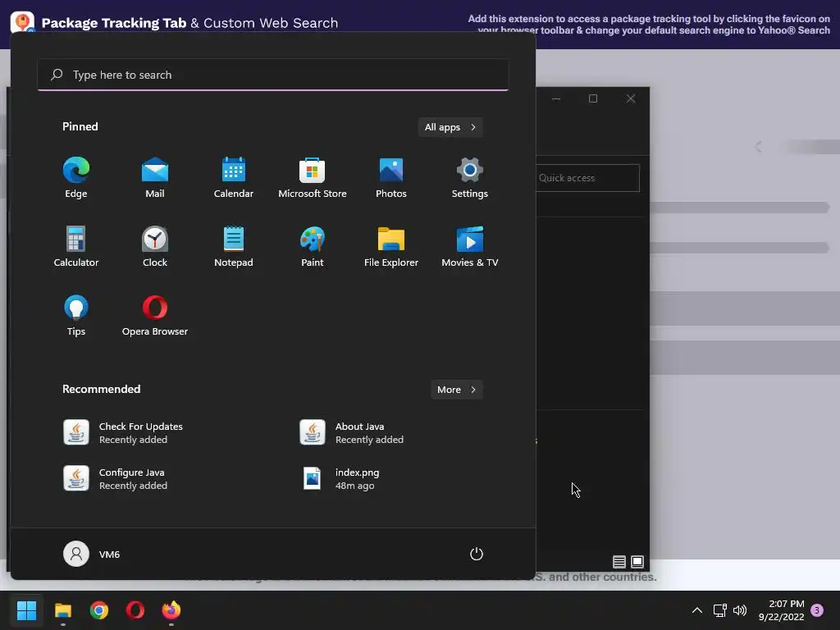Close the background window
Image resolution: width=840 pixels, height=630 pixels.
(x=631, y=98)
